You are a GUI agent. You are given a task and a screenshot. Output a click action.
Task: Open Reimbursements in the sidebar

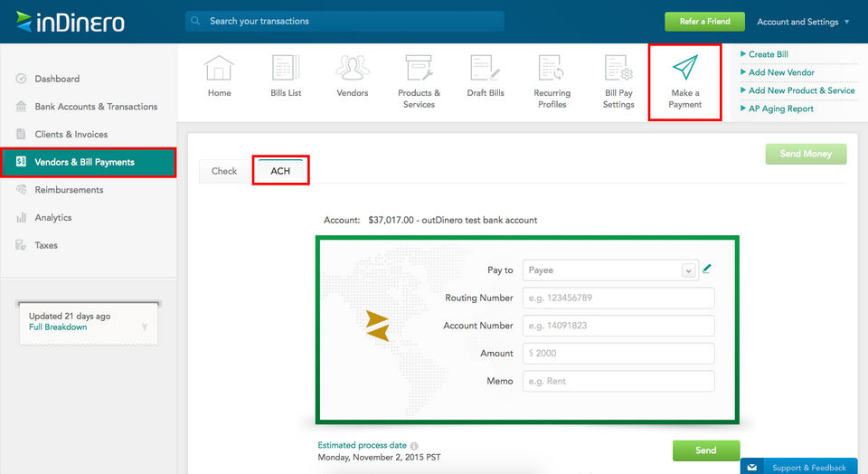(69, 189)
